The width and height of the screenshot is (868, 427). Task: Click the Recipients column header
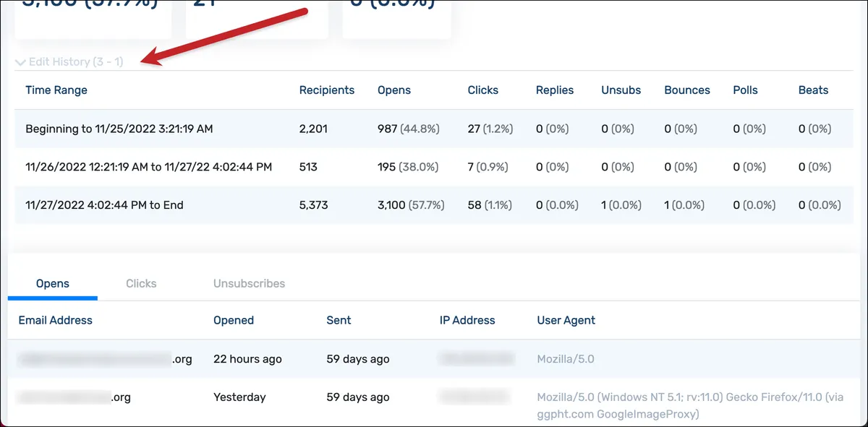pyautogui.click(x=327, y=90)
